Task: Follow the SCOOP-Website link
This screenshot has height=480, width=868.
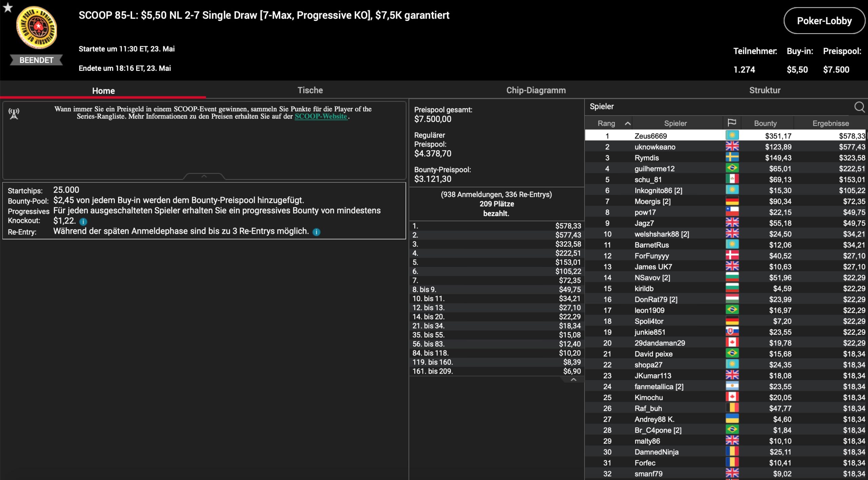Action: (x=321, y=116)
